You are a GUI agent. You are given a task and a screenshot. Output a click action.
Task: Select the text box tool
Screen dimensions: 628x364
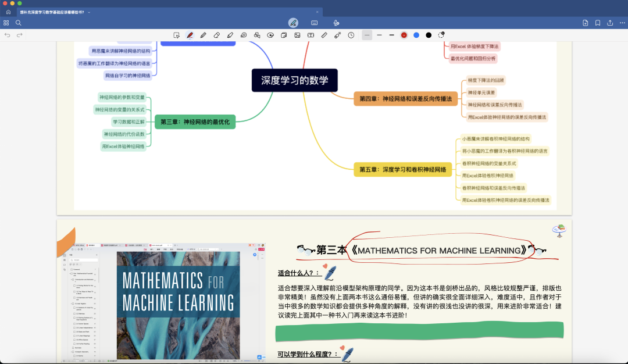(x=311, y=35)
